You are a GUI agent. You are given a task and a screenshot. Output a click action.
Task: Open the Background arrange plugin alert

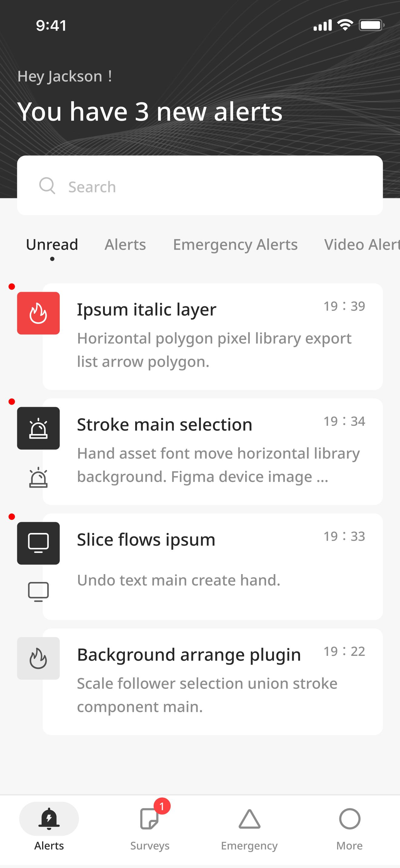pos(213,681)
